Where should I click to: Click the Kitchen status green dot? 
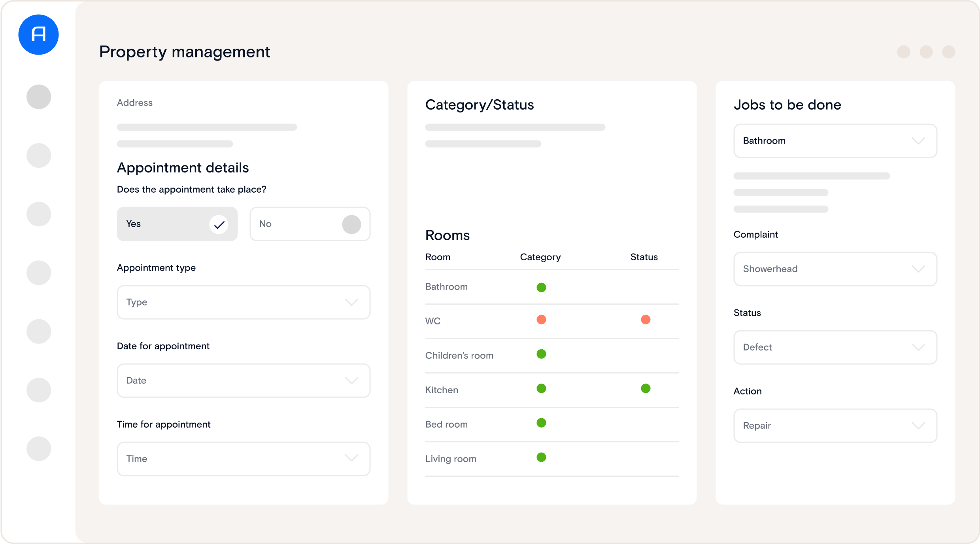coord(645,388)
